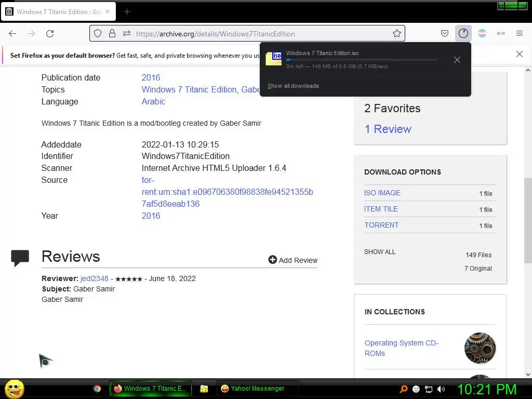Image resolution: width=532 pixels, height=399 pixels.
Task: Click the messenger smiley tray icon
Action: (x=416, y=389)
